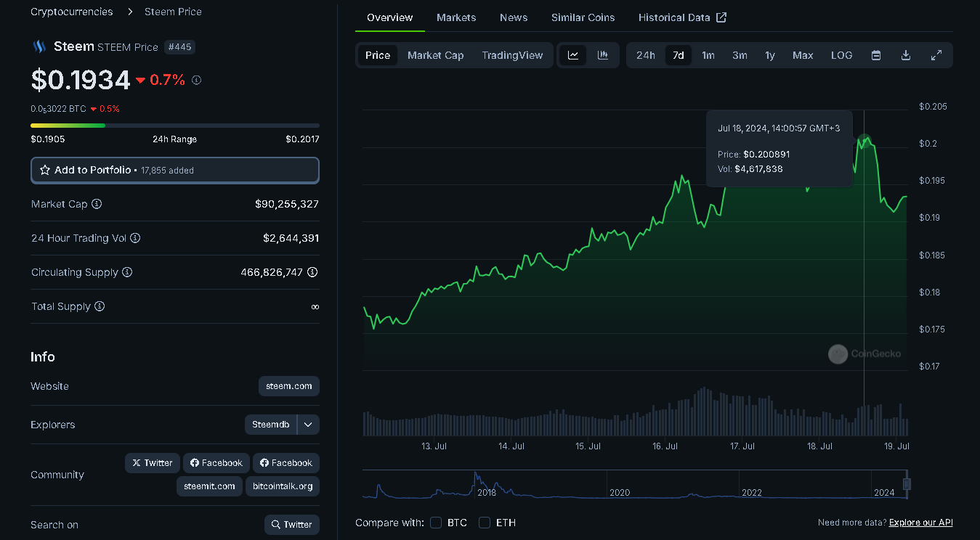Select the candlestick chart view icon
The height and width of the screenshot is (540, 980).
603,55
